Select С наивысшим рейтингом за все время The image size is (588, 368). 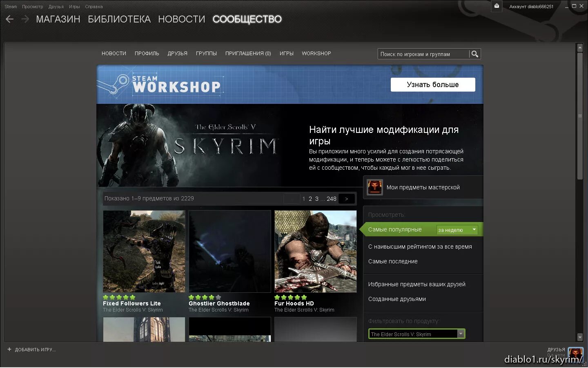click(x=420, y=247)
